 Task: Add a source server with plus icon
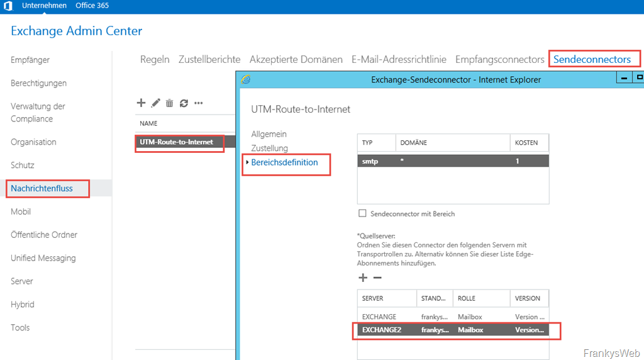click(x=363, y=278)
